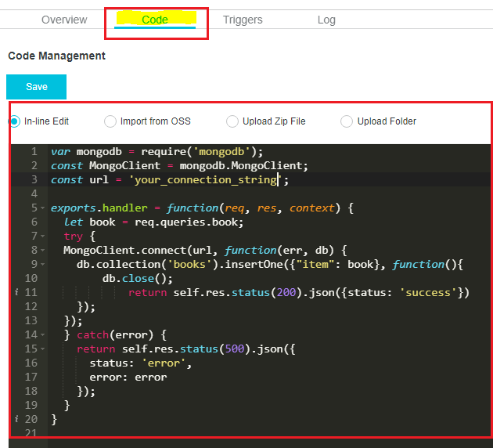Click '"item"' key on line 9
This screenshot has height=448, width=493.
click(315, 264)
